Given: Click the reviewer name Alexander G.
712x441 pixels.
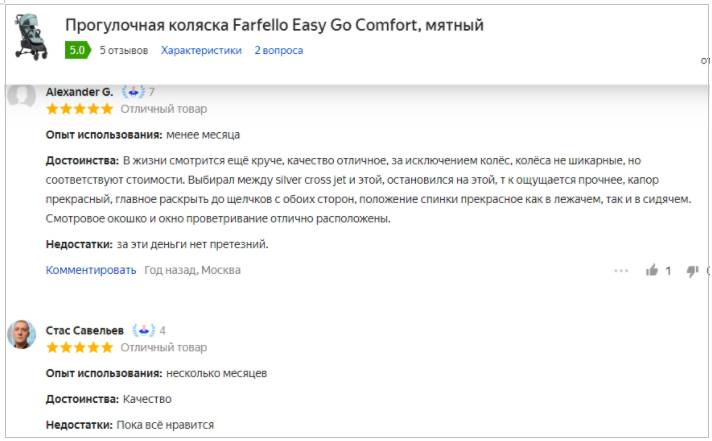Looking at the screenshot, I should 79,92.
